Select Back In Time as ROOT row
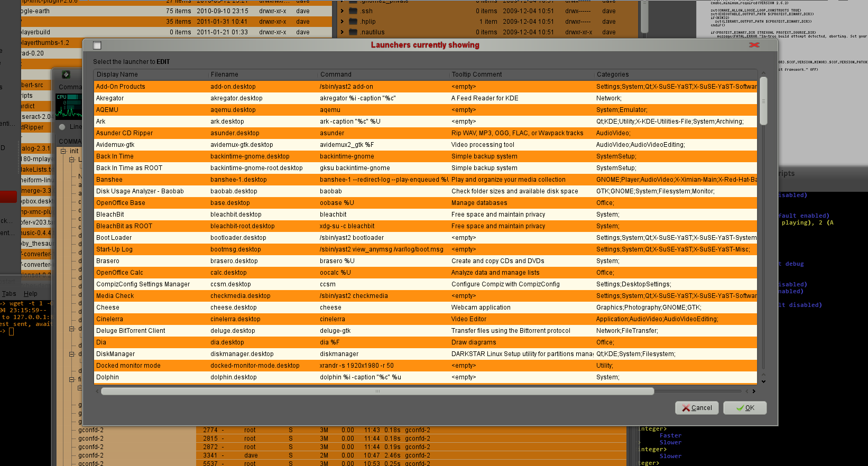This screenshot has height=466, width=868. (426, 168)
